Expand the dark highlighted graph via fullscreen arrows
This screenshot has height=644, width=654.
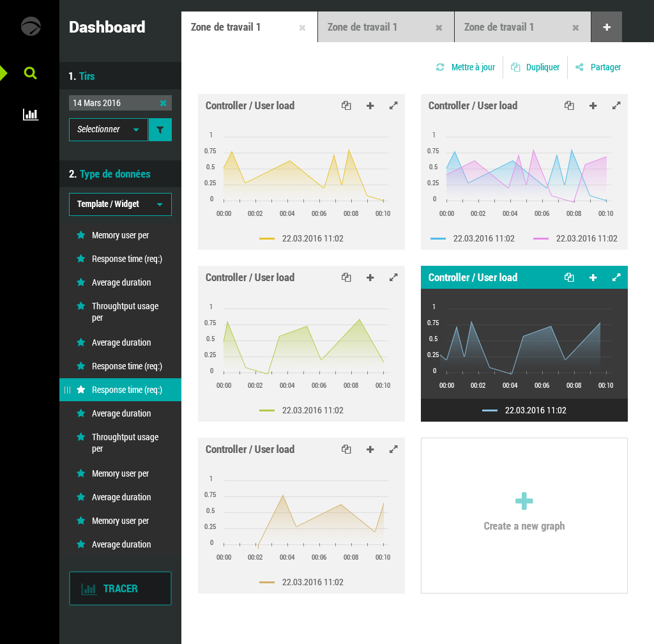[616, 277]
